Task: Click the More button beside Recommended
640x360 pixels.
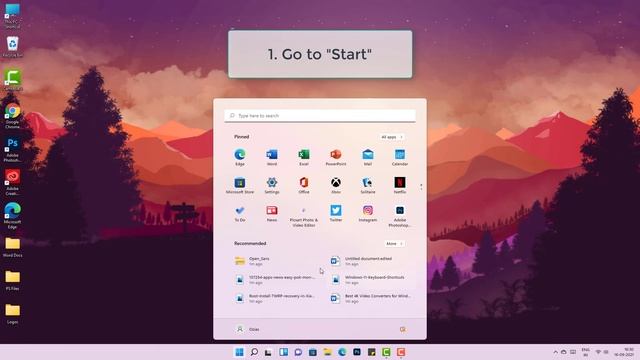Action: (x=395, y=244)
